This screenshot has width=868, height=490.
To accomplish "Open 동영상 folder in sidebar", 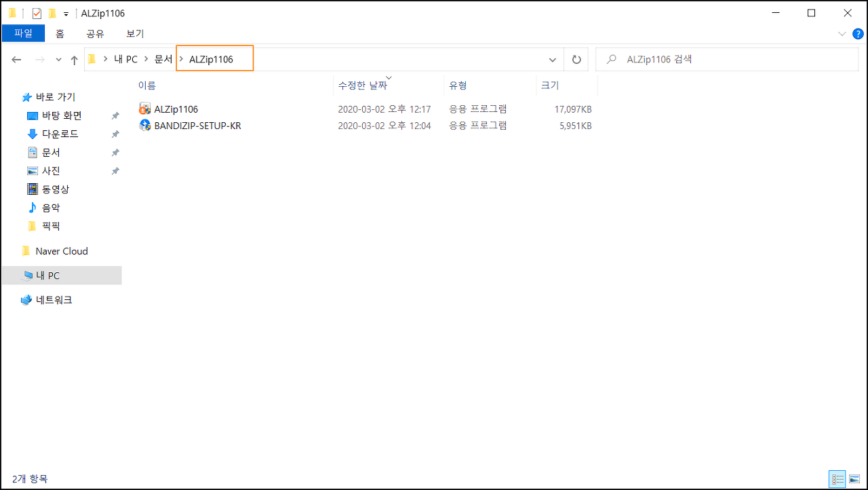I will tap(55, 189).
